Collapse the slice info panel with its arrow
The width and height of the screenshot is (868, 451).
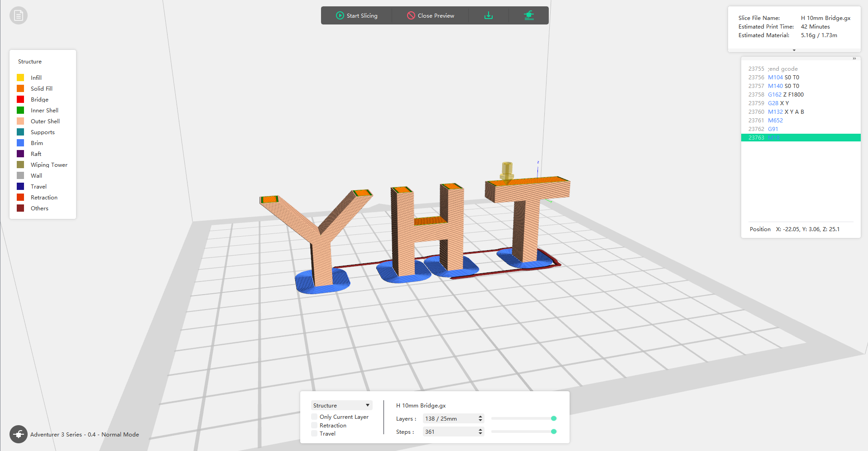(794, 50)
